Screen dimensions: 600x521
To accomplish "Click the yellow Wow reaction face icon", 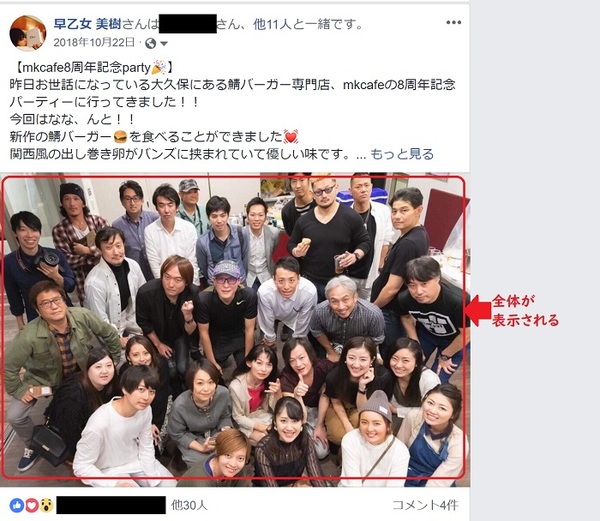I will coord(46,505).
